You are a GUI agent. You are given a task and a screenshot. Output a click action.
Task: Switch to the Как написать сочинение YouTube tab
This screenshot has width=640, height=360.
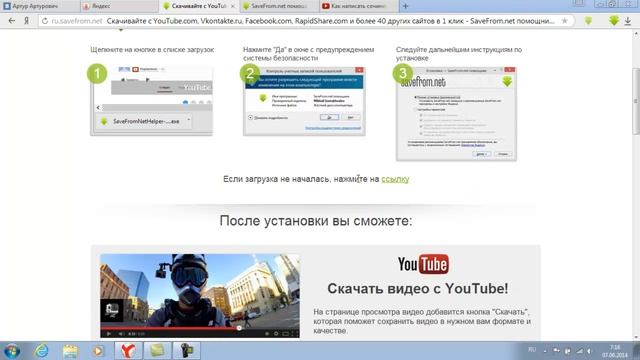358,6
